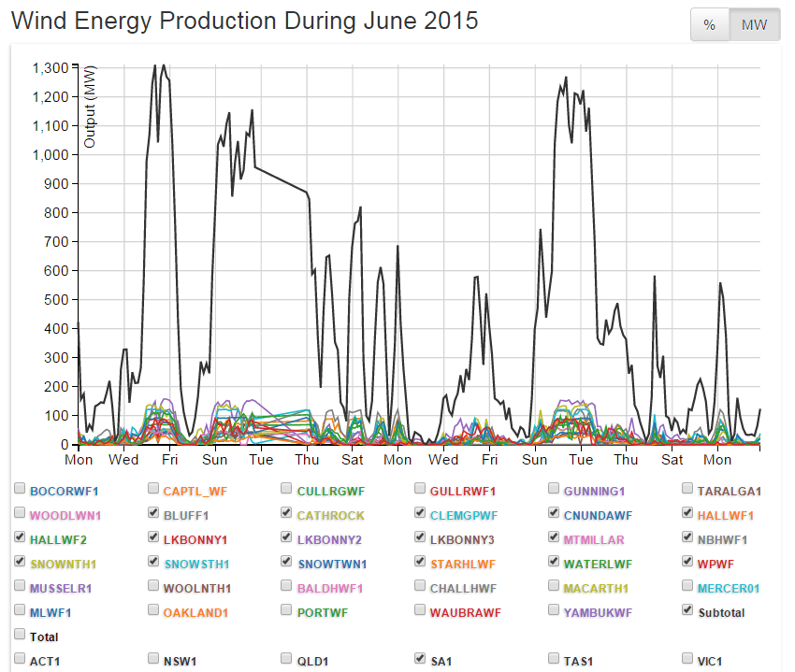Uncheck WATERLWF from the chart
Screen dimensions: 795x672
point(553,561)
